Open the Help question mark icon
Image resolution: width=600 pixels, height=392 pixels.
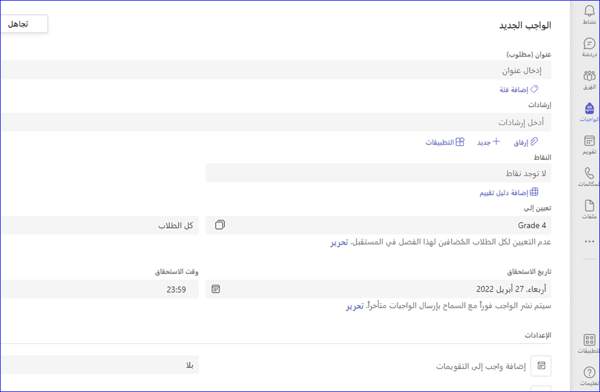[x=589, y=372]
